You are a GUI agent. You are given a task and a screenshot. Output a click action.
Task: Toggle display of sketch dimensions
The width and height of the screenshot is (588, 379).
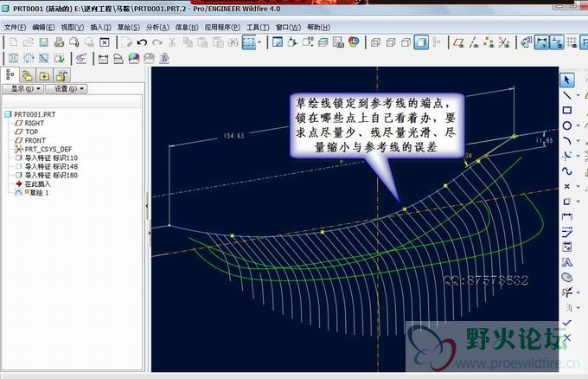pyautogui.click(x=541, y=42)
